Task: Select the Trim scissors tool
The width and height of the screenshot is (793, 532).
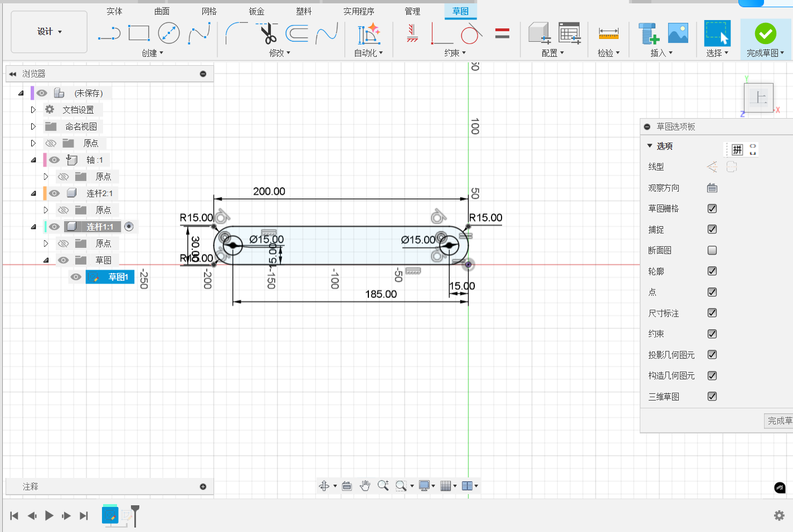Action: click(x=268, y=33)
